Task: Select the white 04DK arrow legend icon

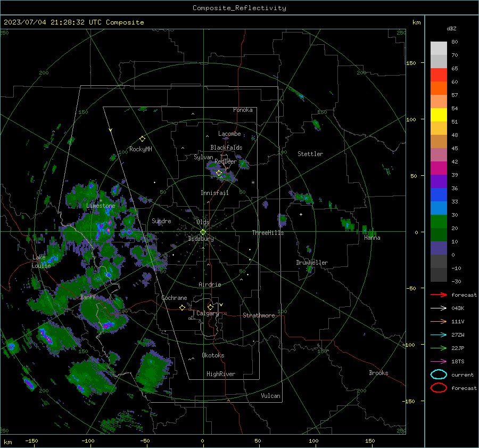Action: click(439, 308)
